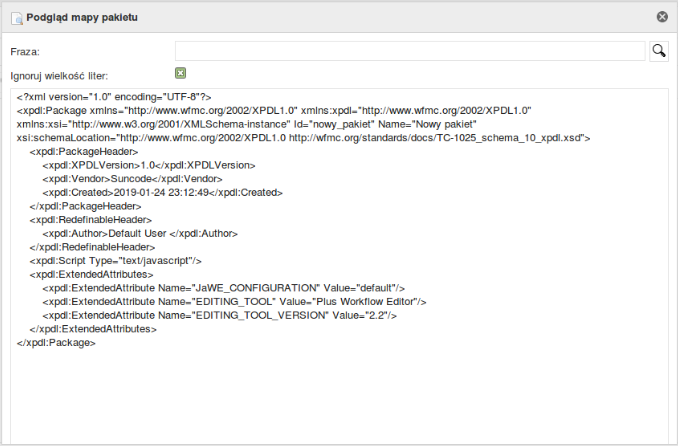678x446 pixels.
Task: Click the EDITING_TOOL Plus Workflow Editor line
Action: (234, 302)
